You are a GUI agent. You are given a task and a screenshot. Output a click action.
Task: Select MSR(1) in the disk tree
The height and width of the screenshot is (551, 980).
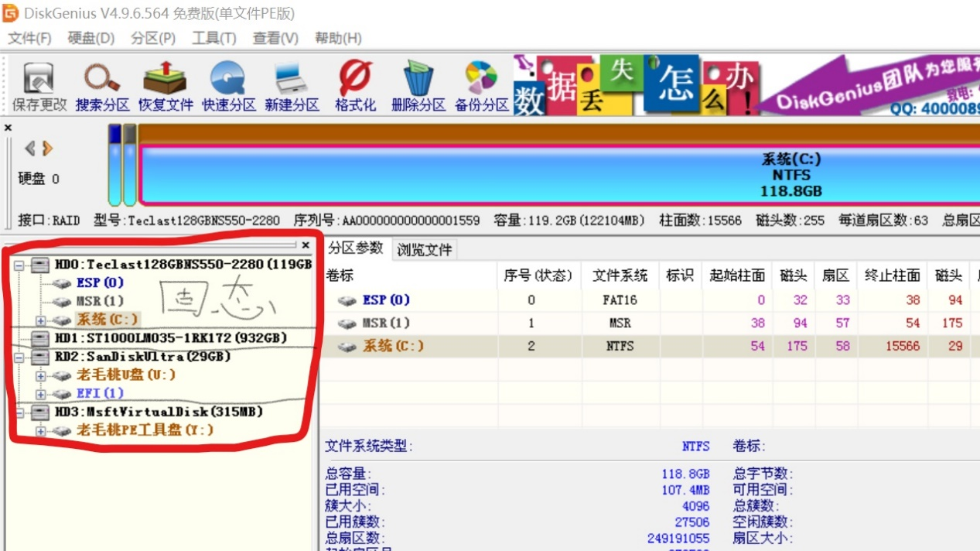click(100, 301)
